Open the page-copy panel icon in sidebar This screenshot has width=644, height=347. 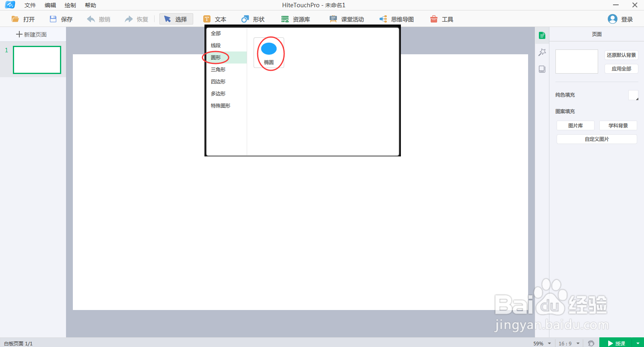pos(542,69)
